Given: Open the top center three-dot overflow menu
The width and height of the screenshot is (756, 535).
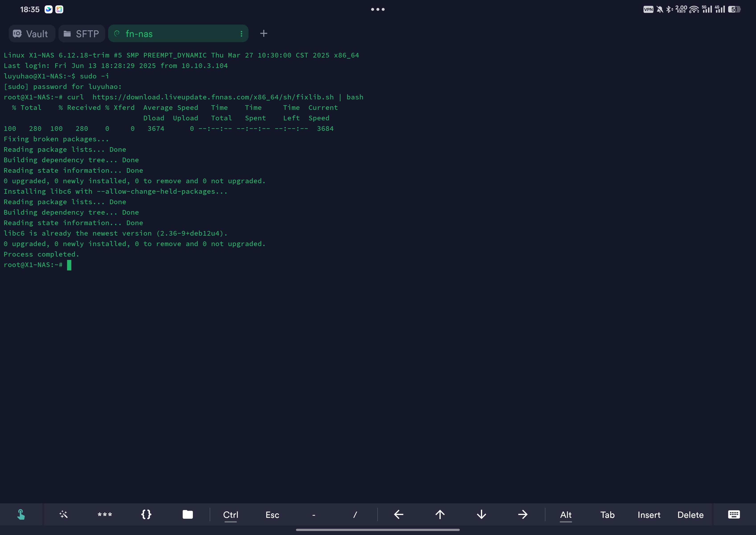Looking at the screenshot, I should (x=378, y=9).
